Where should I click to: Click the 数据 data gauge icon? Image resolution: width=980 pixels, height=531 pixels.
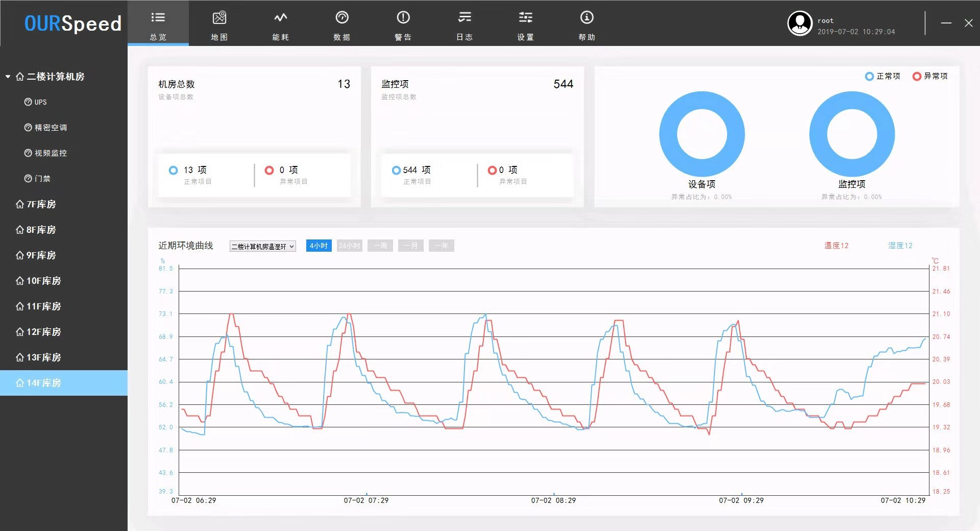point(342,18)
